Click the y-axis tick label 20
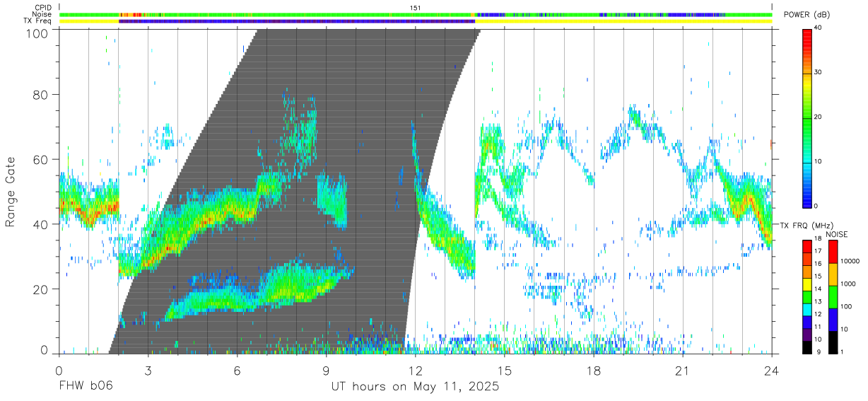 (42, 289)
